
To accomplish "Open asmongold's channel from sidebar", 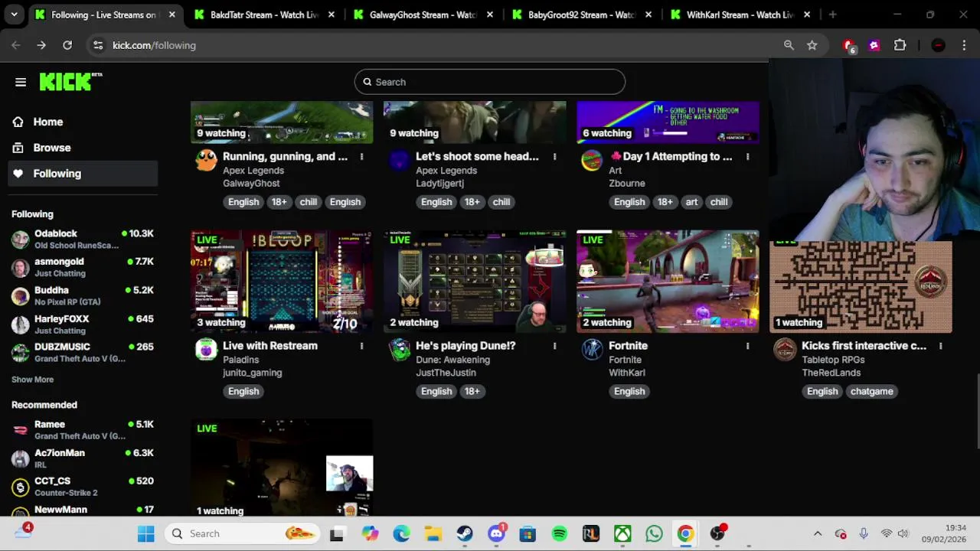I will [x=83, y=267].
